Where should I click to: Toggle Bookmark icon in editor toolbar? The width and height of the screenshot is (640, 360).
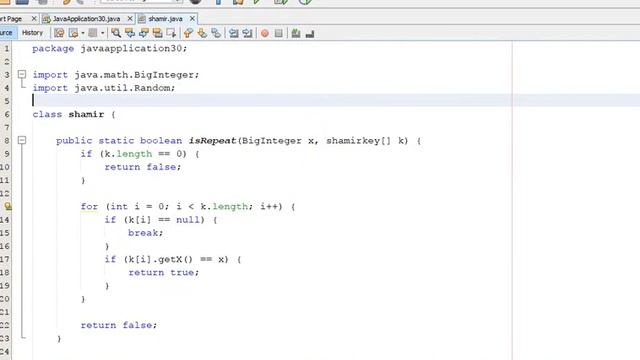pos(216,33)
